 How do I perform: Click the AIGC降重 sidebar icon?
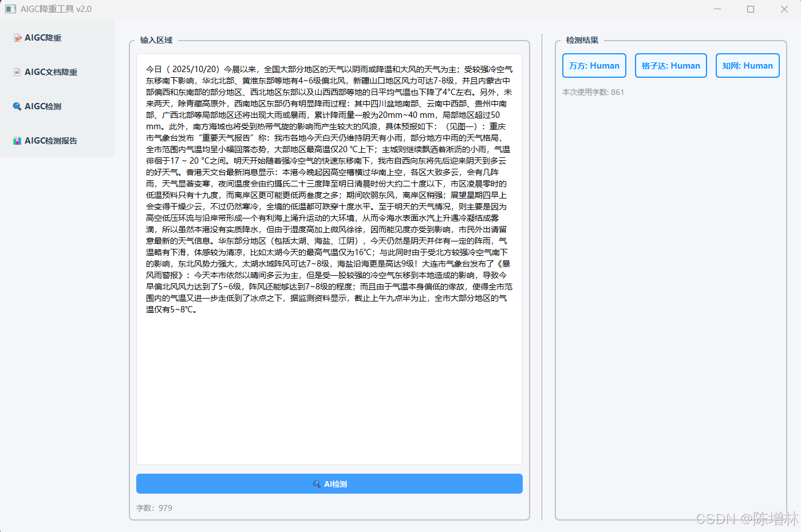[18, 38]
